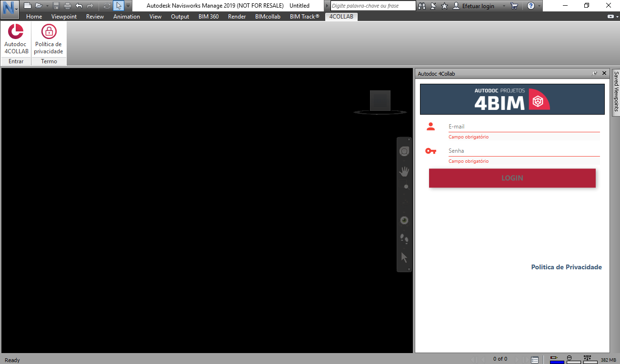Open the Saved Viewpoints side tab
The image size is (620, 364).
coord(616,92)
